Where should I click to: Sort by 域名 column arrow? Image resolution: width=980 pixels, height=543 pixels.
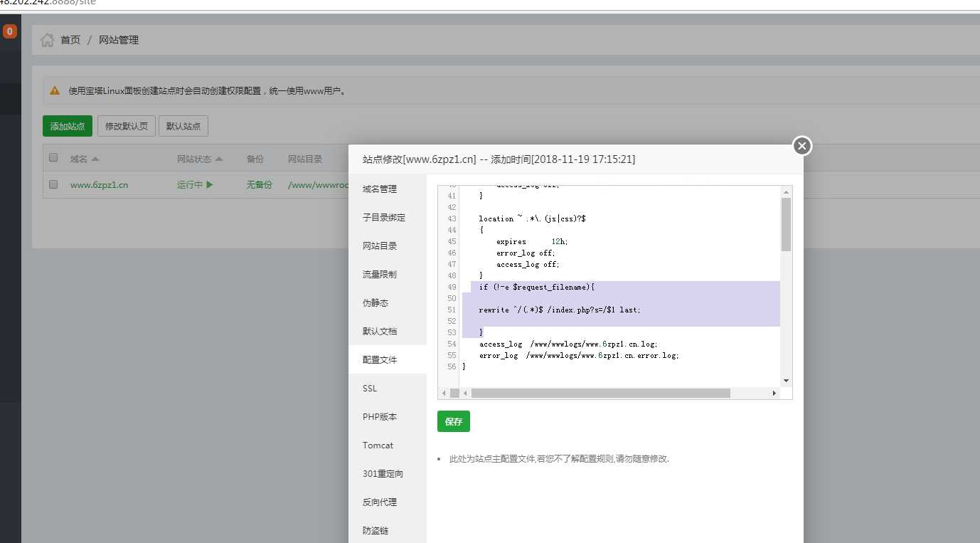(x=95, y=159)
